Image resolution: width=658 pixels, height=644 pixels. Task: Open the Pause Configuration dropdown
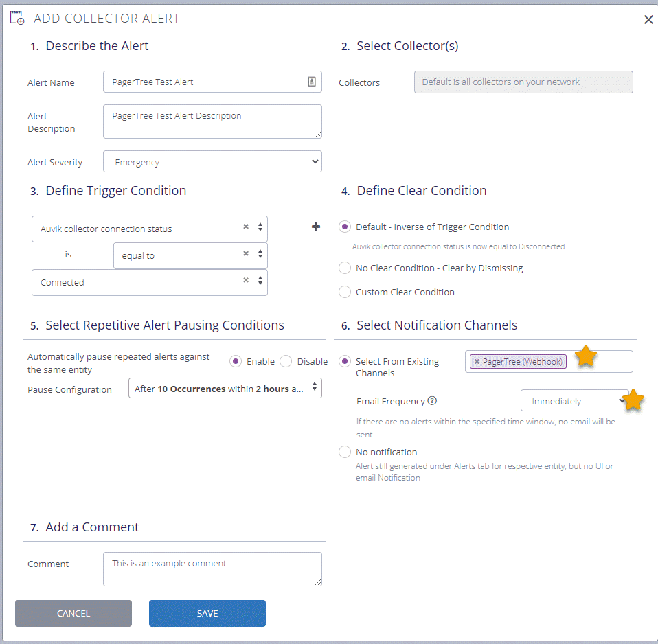(x=225, y=388)
